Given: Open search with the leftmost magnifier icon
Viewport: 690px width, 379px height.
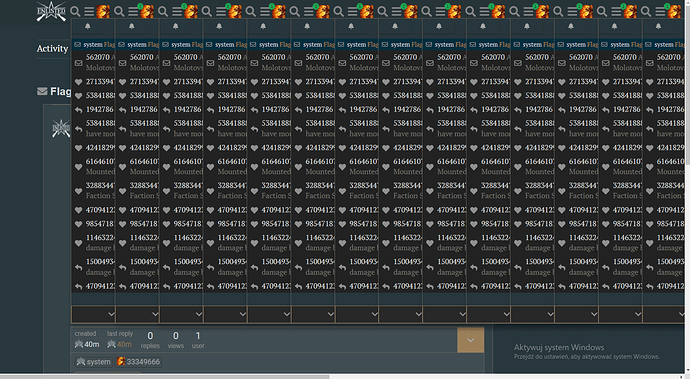Looking at the screenshot, I should pyautogui.click(x=75, y=11).
